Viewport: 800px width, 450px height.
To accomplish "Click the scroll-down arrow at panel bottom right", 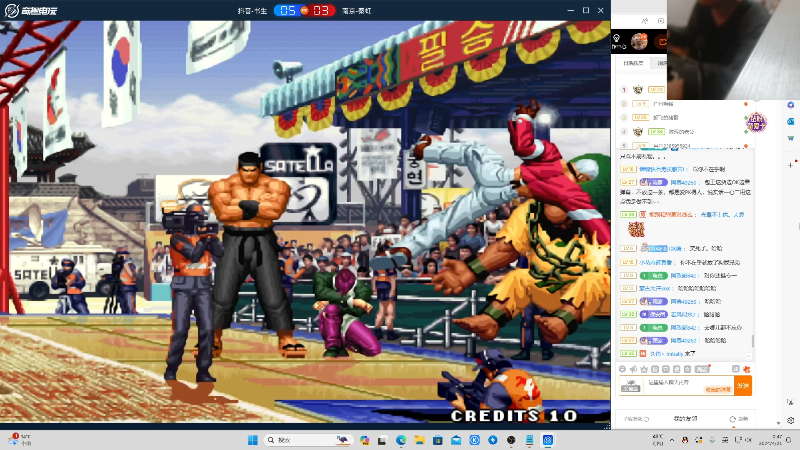I will pos(778,423).
